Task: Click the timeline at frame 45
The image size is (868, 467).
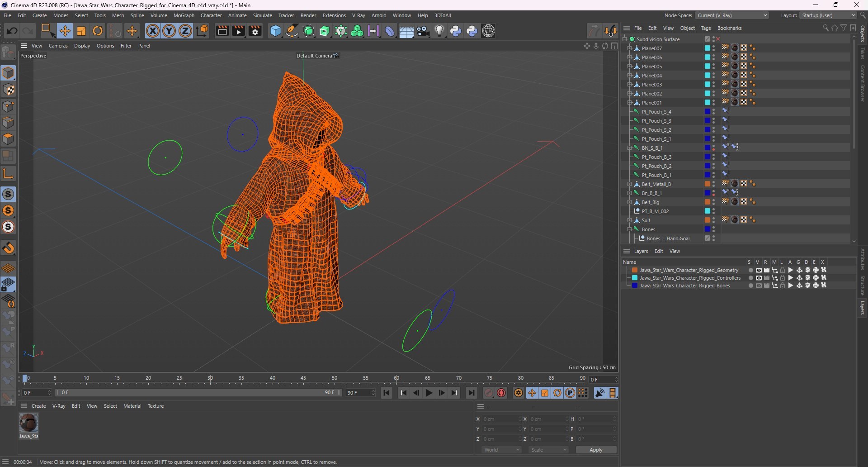Action: [x=303, y=378]
